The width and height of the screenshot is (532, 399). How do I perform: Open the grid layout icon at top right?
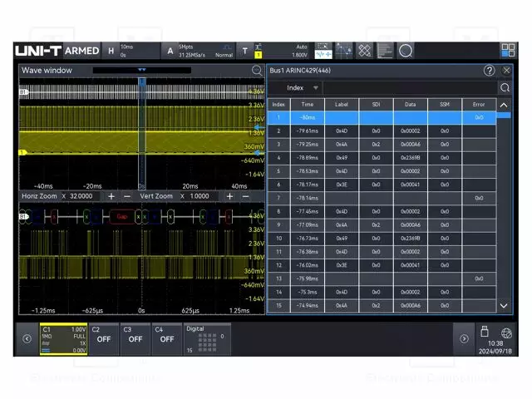click(x=508, y=51)
